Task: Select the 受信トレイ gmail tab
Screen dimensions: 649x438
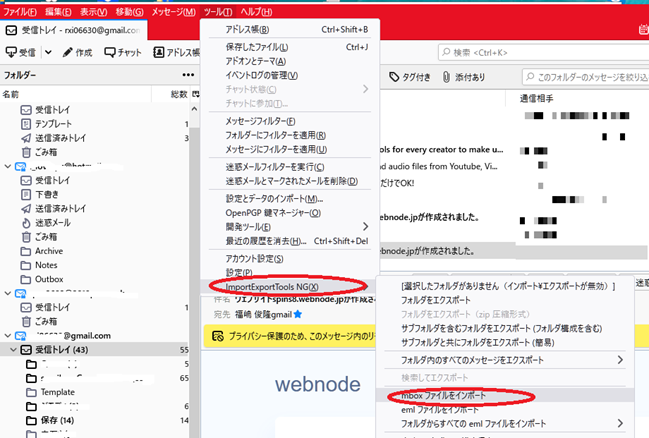Action: pyautogui.click(x=74, y=30)
